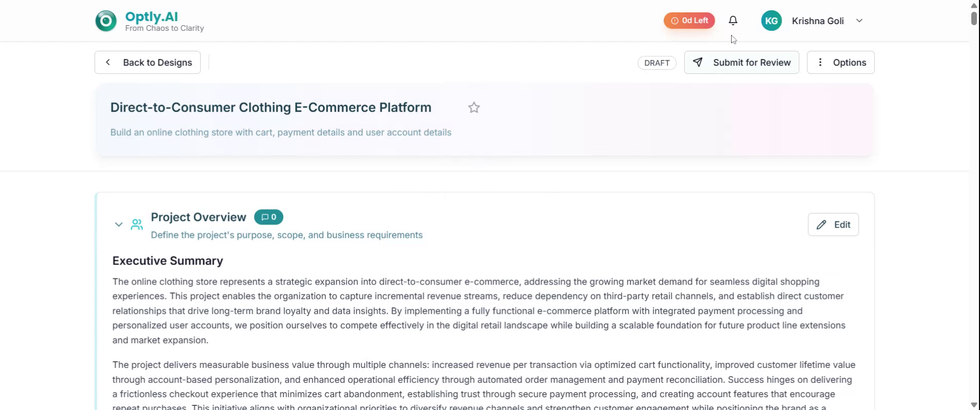Submit the design for review
This screenshot has height=410, width=980.
click(x=741, y=63)
